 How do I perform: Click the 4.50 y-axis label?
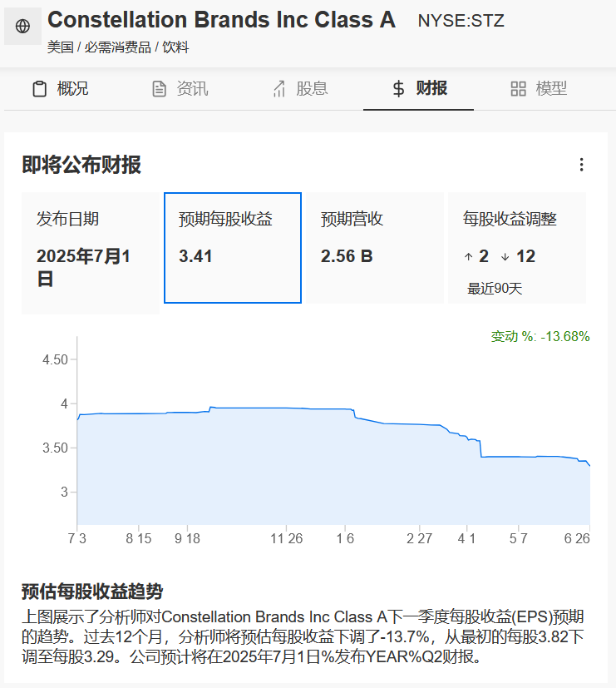[x=55, y=359]
